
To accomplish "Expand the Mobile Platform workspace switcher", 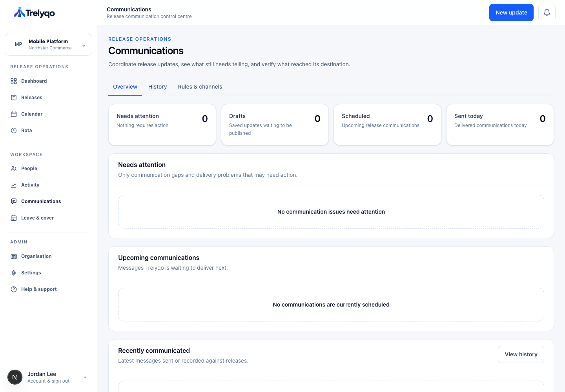I will [49, 44].
